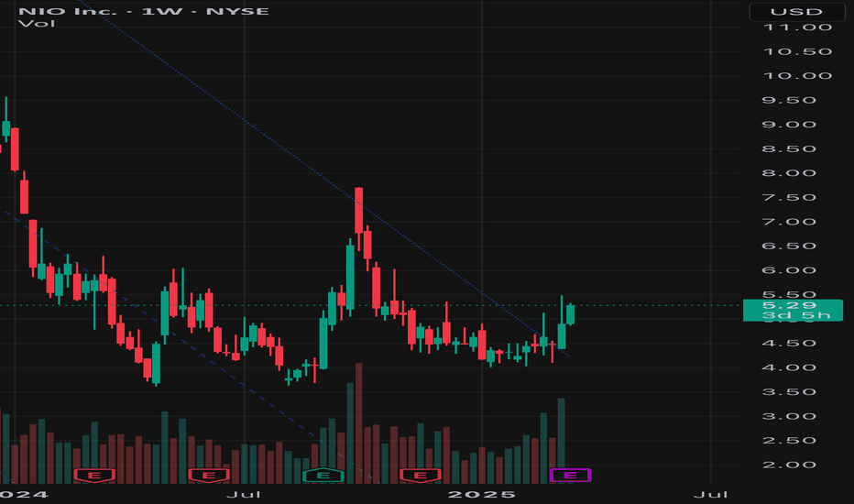Click the 2.50 price axis label
854x504 pixels.
point(789,440)
